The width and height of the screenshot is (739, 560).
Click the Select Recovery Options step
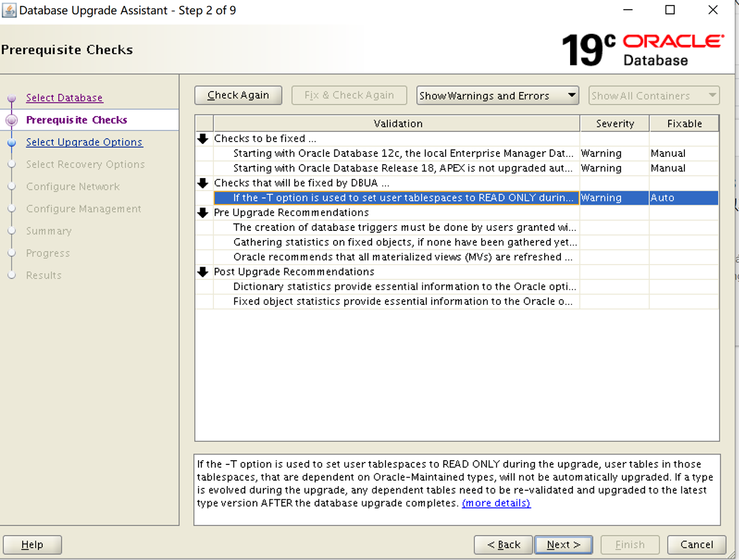point(85,164)
